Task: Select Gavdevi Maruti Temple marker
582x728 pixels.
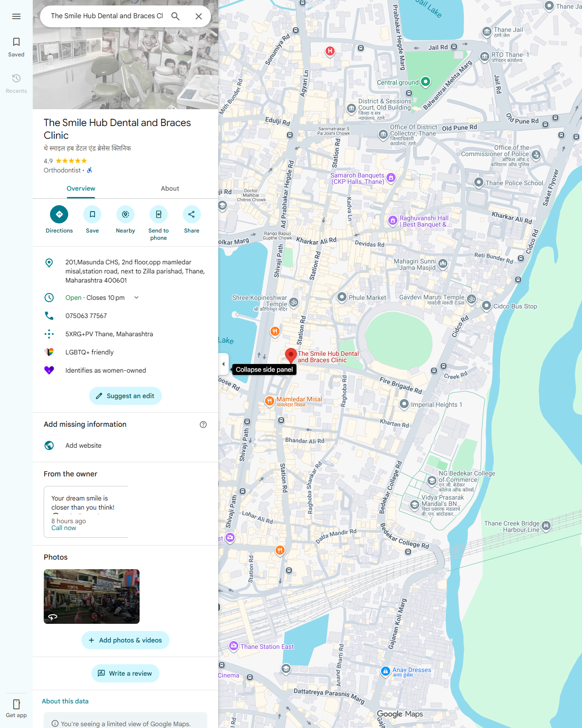Action: pos(472,299)
